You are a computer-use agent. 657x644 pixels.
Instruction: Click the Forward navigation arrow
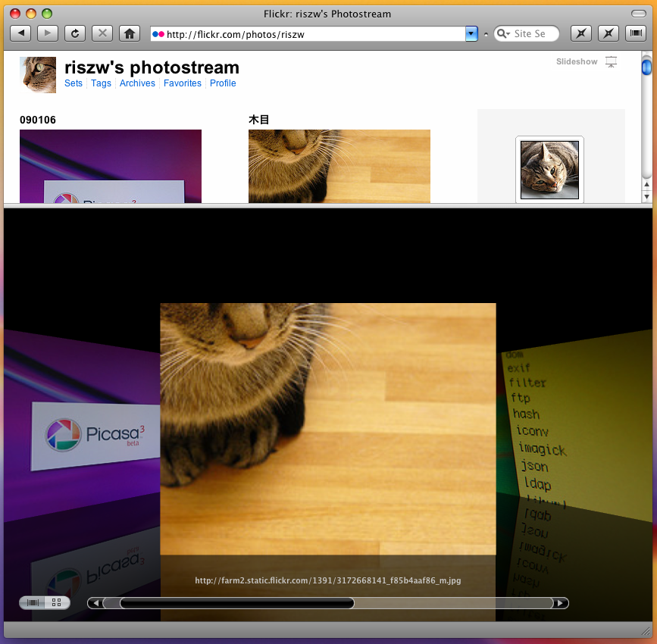48,33
